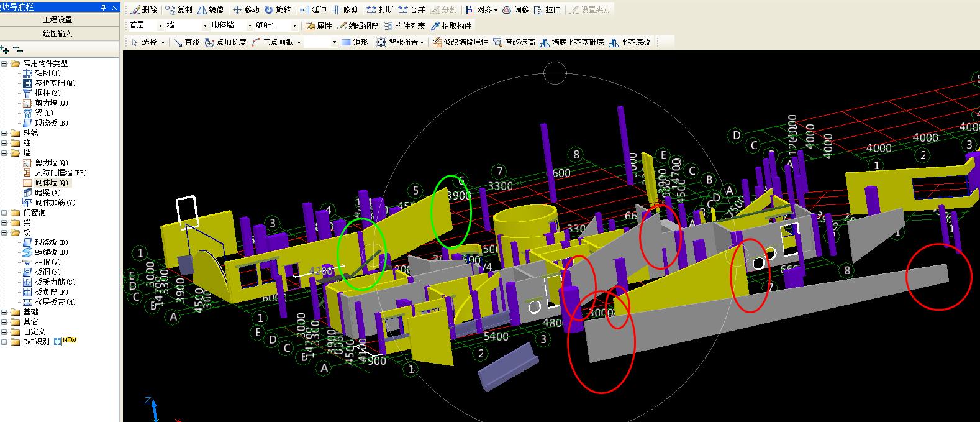Click 编辑钢筋 edit rebar
980x422 pixels.
tap(358, 26)
